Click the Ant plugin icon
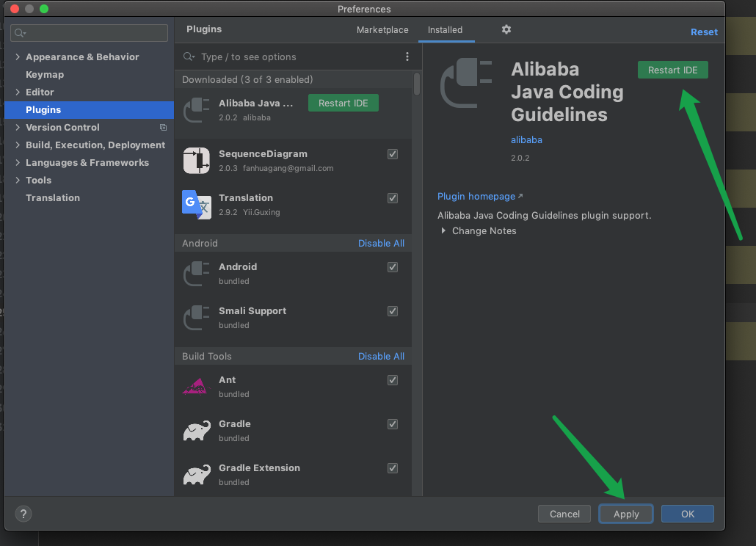Viewport: 756px width, 546px height. [196, 387]
